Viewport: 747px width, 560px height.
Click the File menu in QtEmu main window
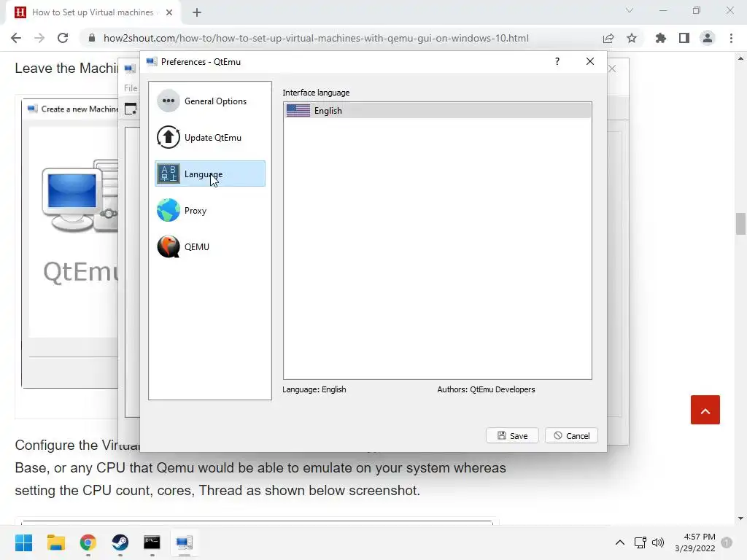click(x=131, y=87)
